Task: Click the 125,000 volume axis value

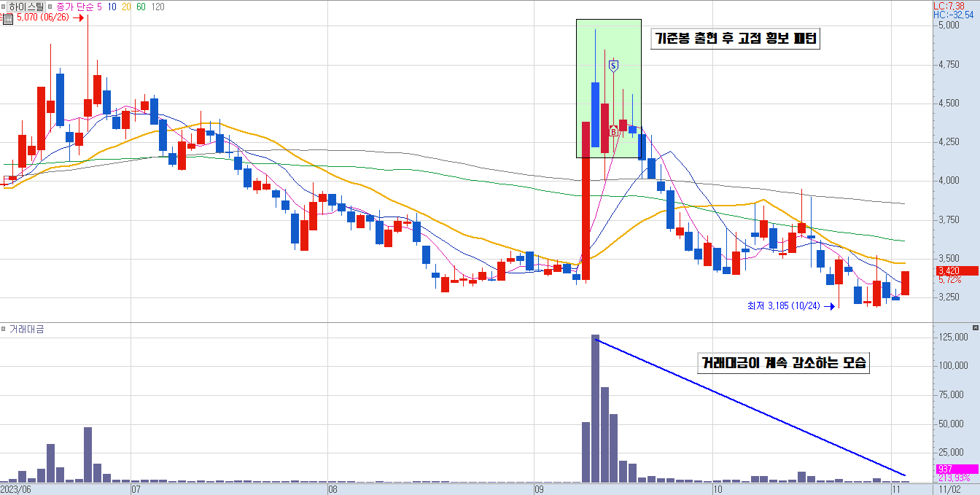Action: pyautogui.click(x=953, y=337)
